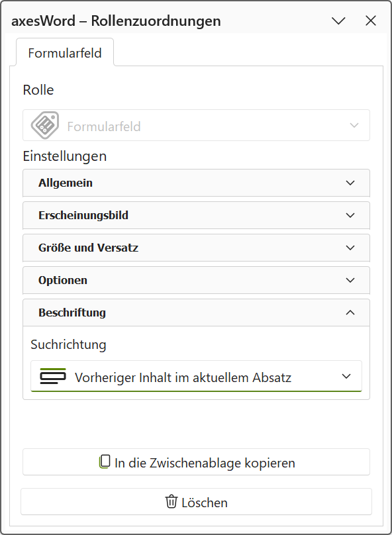Click the Erscheinungsbild section title text
Image resolution: width=392 pixels, height=535 pixels.
83,215
